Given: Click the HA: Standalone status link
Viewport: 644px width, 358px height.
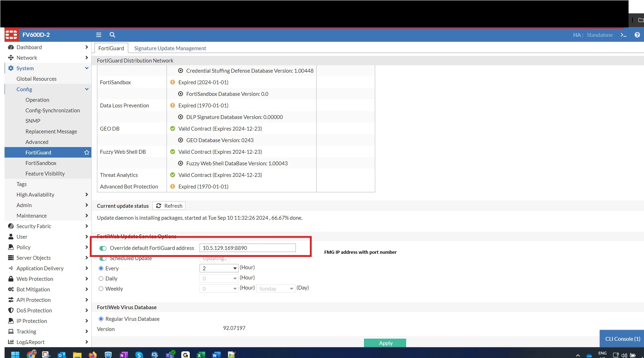Looking at the screenshot, I should [593, 35].
